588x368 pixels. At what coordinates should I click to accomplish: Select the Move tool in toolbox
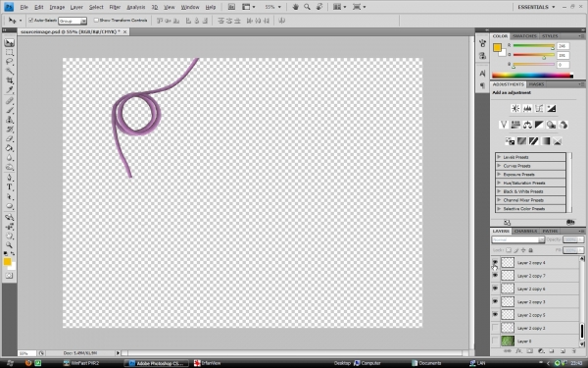tap(10, 43)
